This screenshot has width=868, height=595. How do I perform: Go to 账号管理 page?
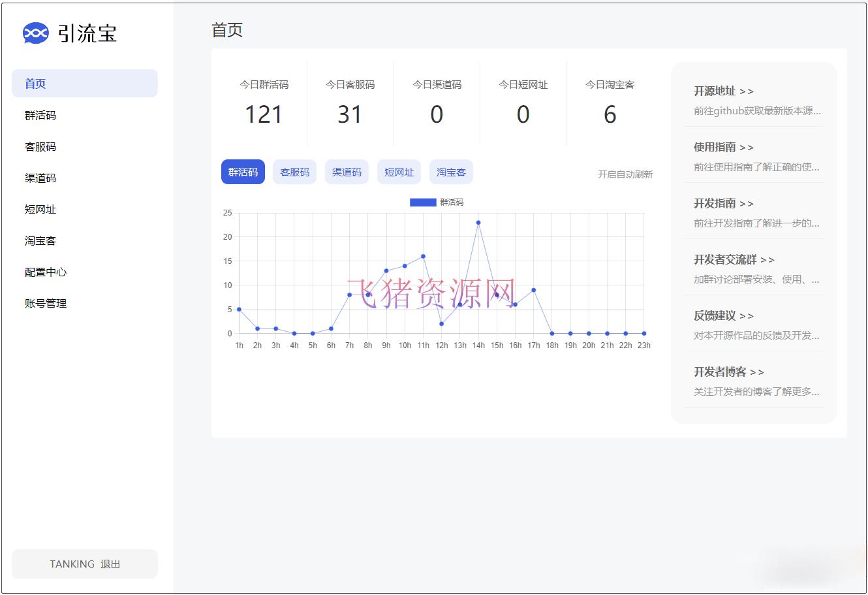46,304
